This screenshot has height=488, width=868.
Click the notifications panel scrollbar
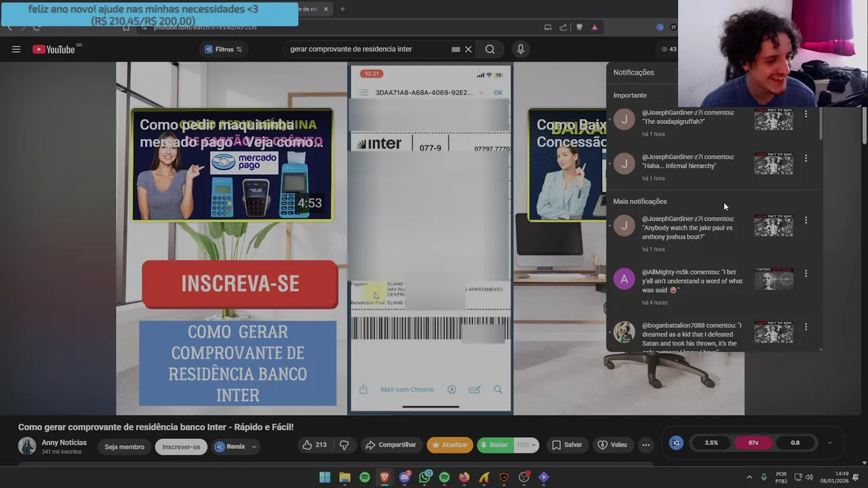click(x=821, y=123)
